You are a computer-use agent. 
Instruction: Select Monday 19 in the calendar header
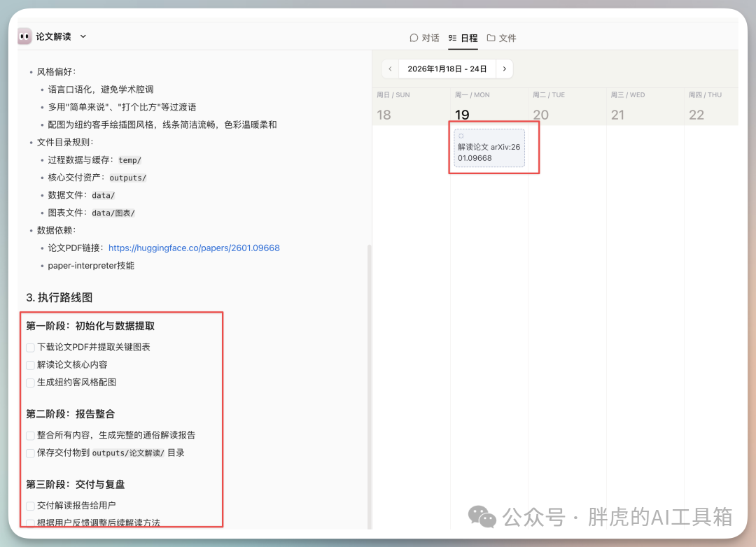tap(462, 114)
